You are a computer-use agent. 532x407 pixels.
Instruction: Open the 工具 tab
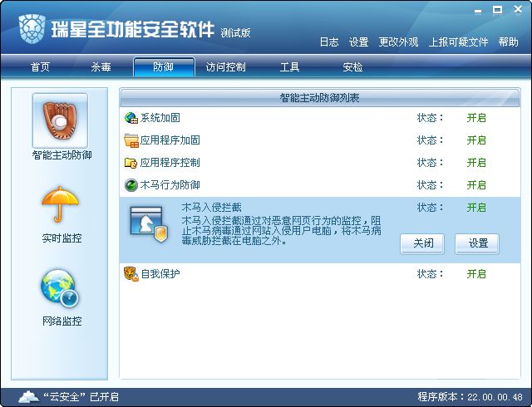click(289, 66)
